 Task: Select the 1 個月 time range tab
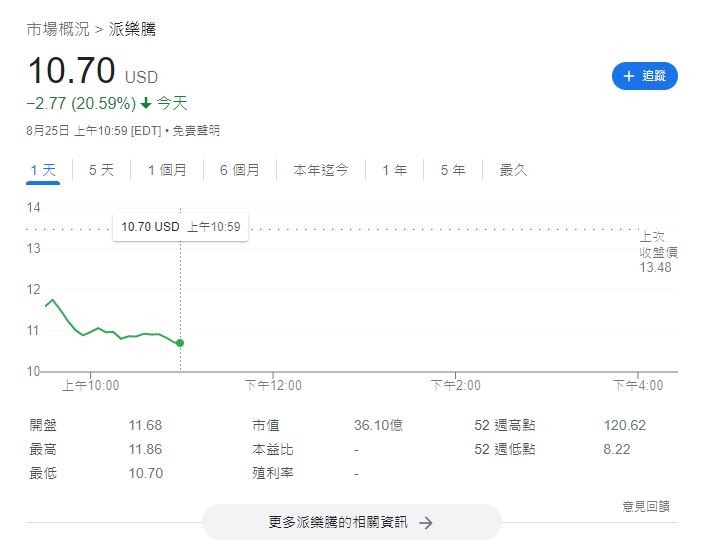(x=167, y=170)
